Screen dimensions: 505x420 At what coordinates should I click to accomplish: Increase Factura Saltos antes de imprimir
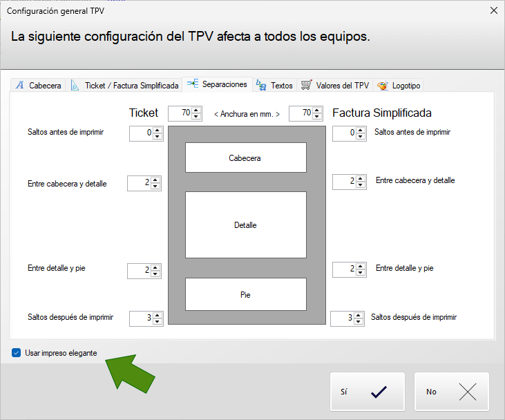(x=361, y=130)
